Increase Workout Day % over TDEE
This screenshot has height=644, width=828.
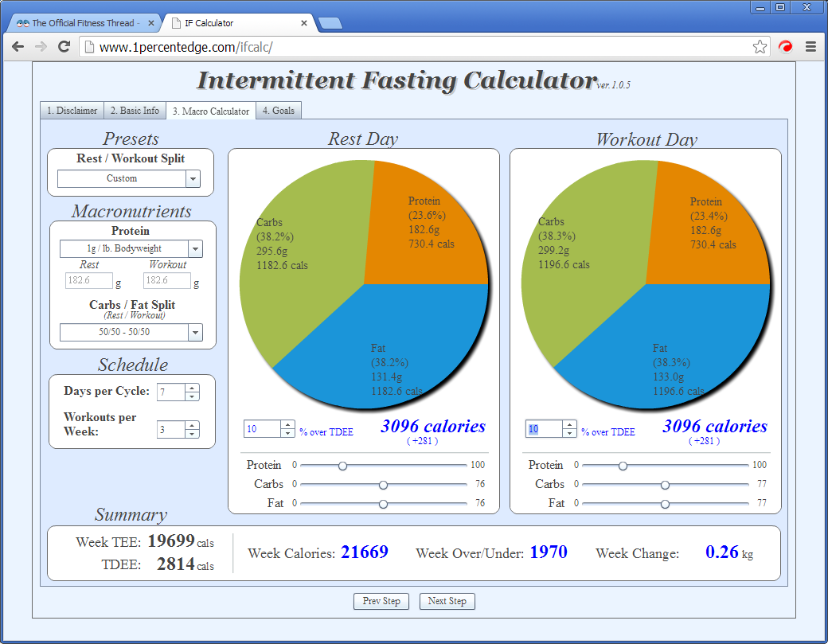pyautogui.click(x=570, y=424)
